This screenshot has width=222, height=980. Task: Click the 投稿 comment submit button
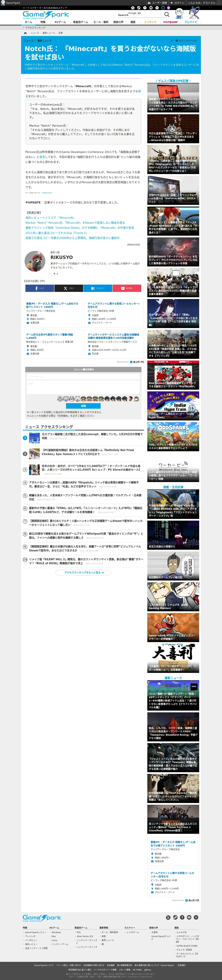83,406
